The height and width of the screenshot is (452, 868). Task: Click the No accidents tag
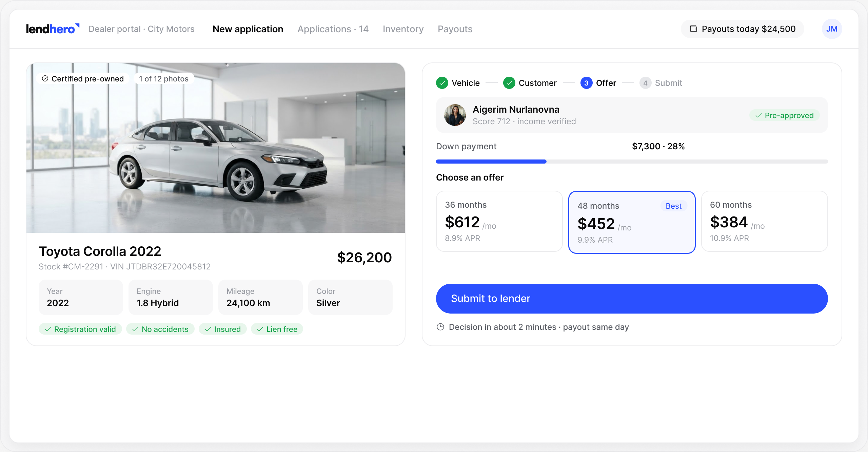coord(160,329)
